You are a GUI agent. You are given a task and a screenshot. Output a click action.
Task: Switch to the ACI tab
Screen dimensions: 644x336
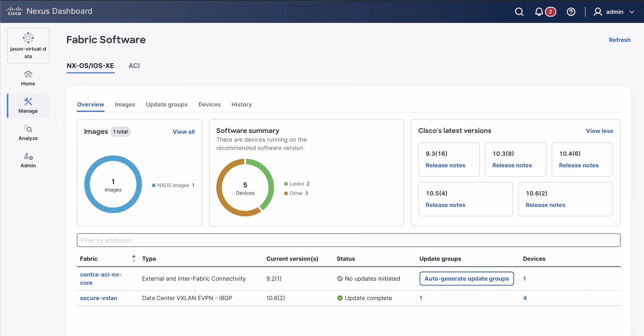[134, 66]
